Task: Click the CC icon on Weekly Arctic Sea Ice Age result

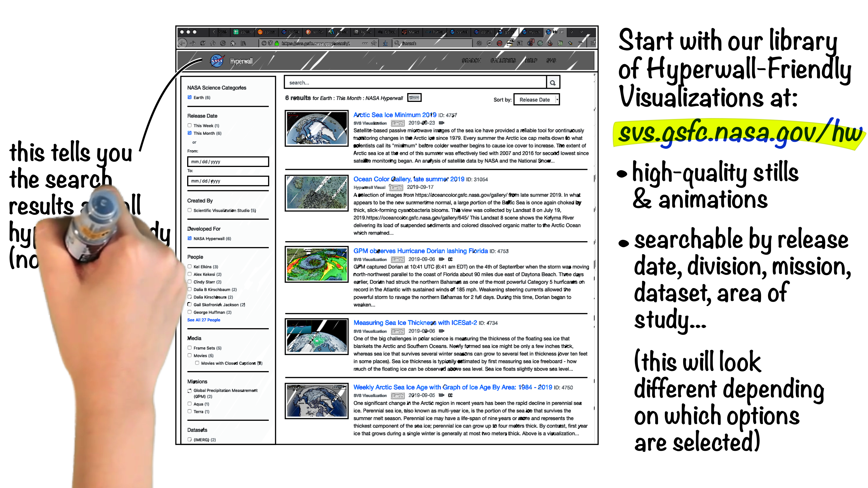Action: click(450, 395)
